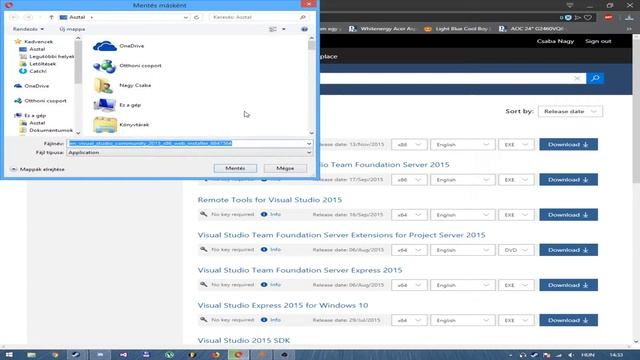Open Remote Tools for Visual Studio 2015 title
The height and width of the screenshot is (360, 640).
coord(270,200)
